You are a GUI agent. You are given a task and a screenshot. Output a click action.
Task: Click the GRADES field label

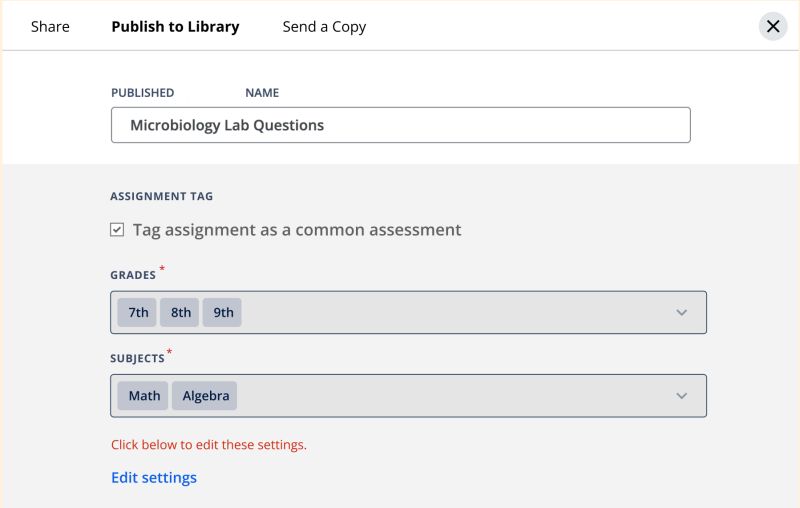133,275
